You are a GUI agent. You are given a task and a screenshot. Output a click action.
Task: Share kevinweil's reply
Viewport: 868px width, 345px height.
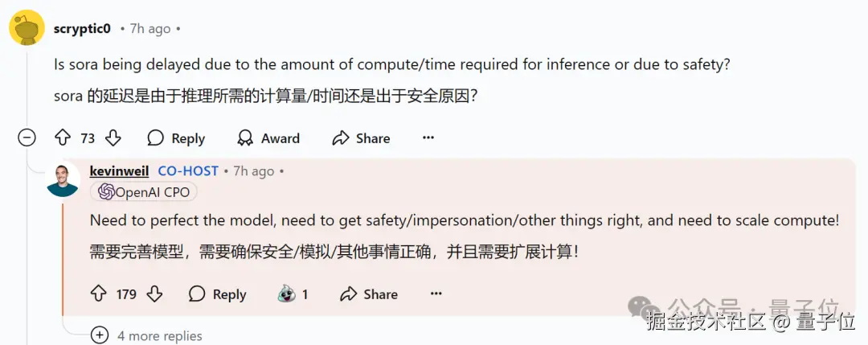click(x=368, y=294)
